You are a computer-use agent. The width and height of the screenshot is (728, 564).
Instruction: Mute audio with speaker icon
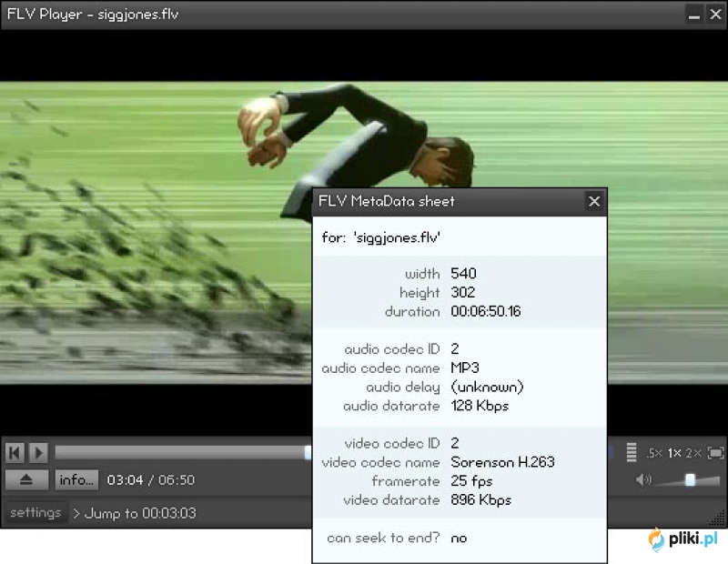(643, 479)
